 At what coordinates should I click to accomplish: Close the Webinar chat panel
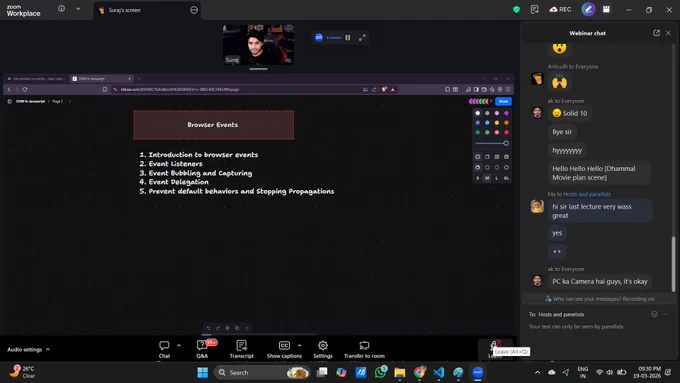pos(668,33)
